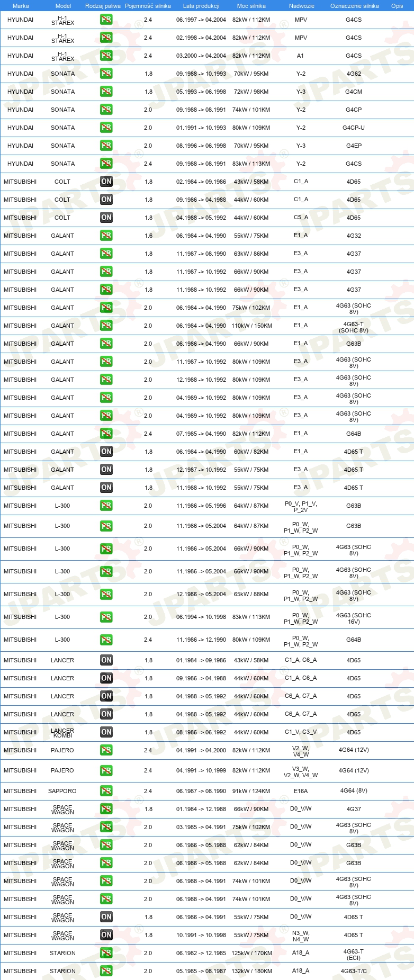Image resolution: width=414 pixels, height=980 pixels.
Task: Click diesel ON icon in Galant 60kW / 82KM row
Action: (106, 452)
